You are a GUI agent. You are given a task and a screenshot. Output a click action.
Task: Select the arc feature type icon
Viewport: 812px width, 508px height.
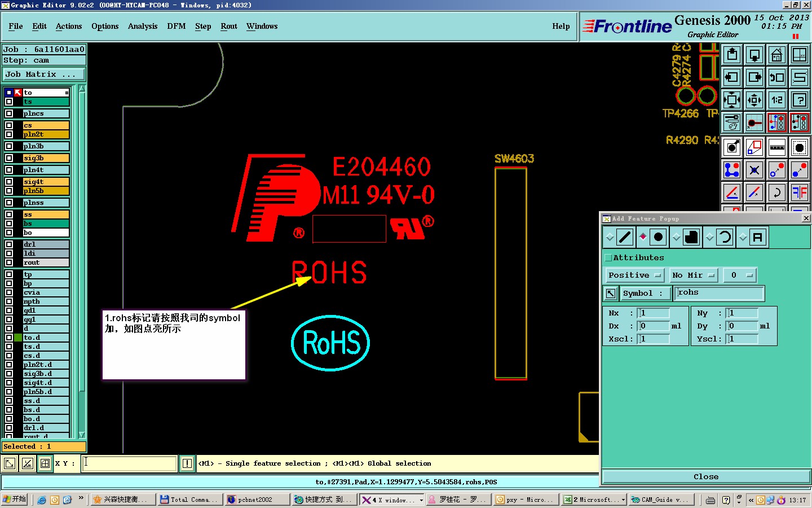tap(725, 237)
